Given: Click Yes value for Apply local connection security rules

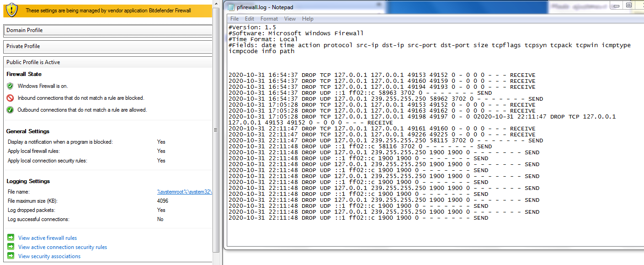Looking at the screenshot, I should pos(161,161).
